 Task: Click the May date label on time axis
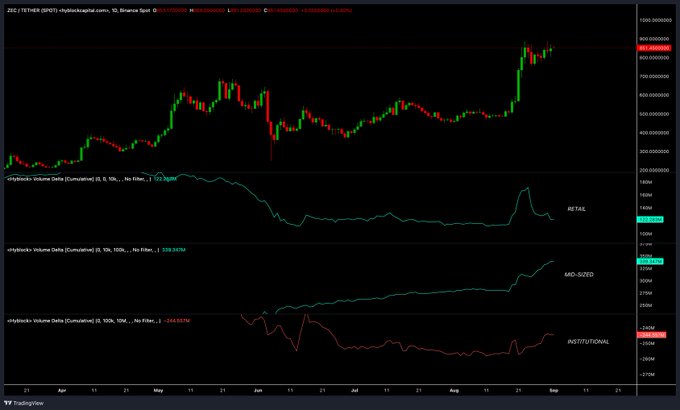158,390
